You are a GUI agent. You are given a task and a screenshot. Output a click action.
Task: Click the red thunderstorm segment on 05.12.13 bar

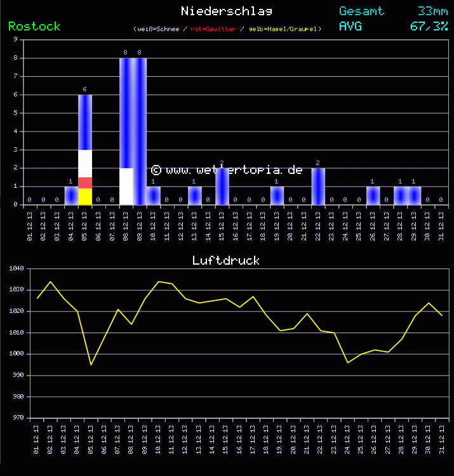[x=85, y=182]
